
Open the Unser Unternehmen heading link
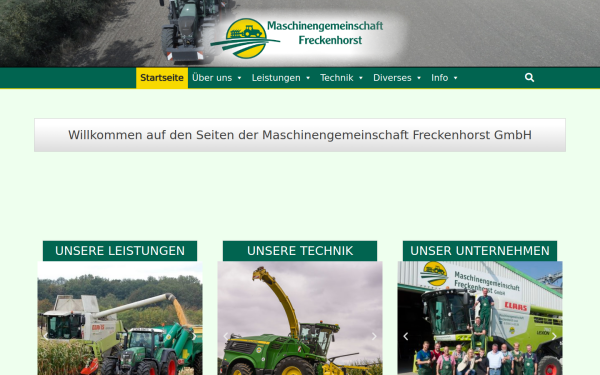pos(480,251)
